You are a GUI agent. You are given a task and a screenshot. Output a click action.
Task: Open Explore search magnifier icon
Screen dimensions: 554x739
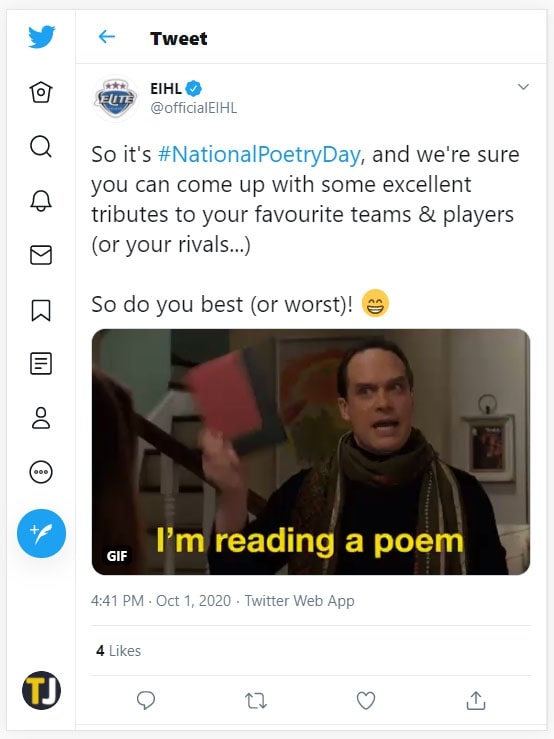(x=41, y=147)
